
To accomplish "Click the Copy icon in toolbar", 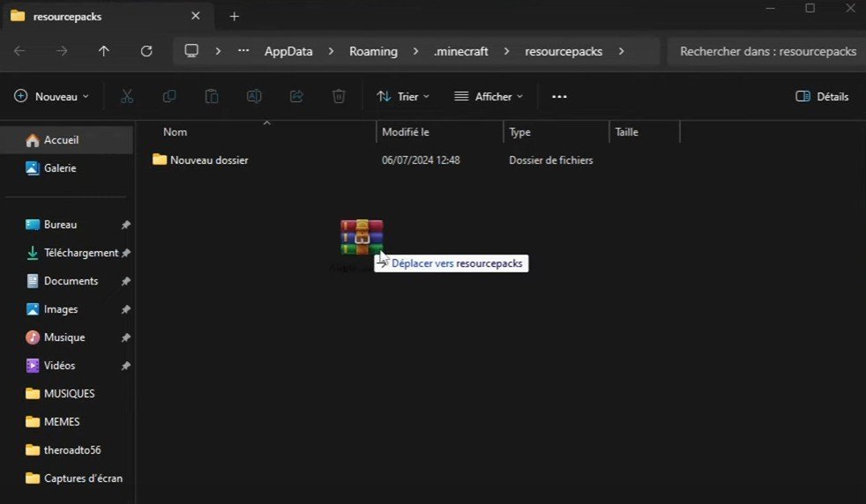I will coord(169,96).
